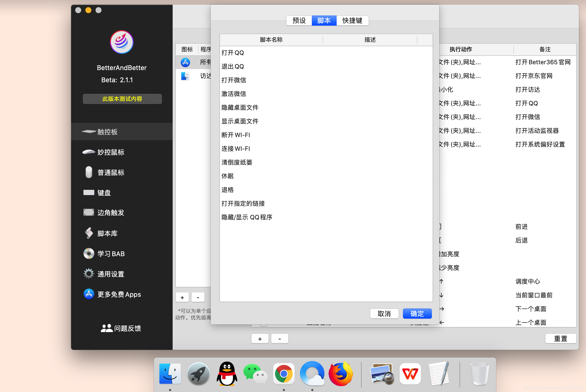Screen dimensions: 586x392
Task: Open the blue cloud browser in Dock
Action: (312, 374)
